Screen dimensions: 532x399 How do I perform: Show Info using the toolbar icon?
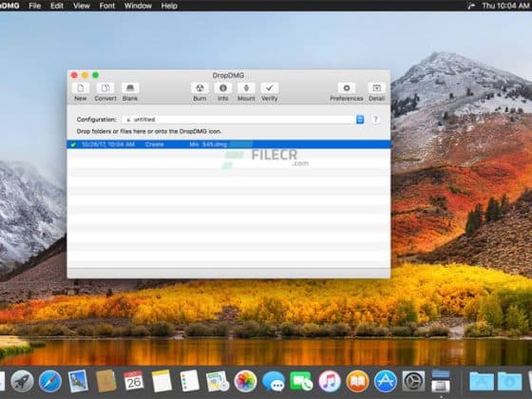click(x=223, y=88)
